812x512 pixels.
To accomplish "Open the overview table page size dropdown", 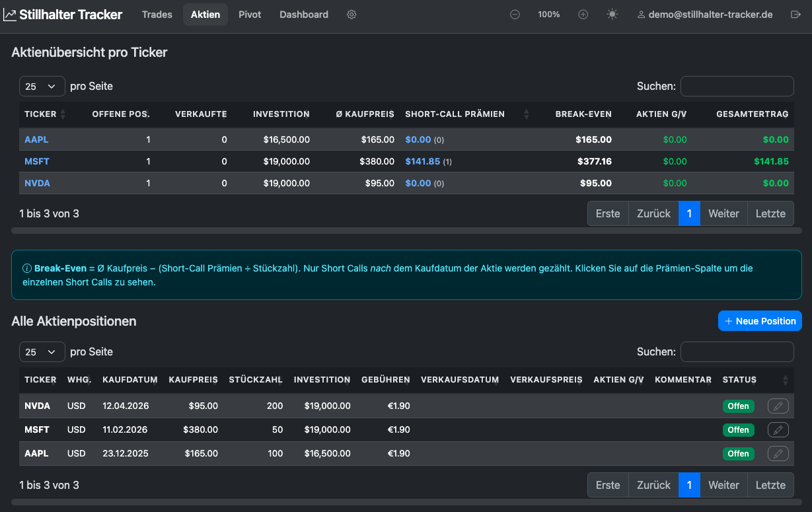I will click(x=42, y=86).
